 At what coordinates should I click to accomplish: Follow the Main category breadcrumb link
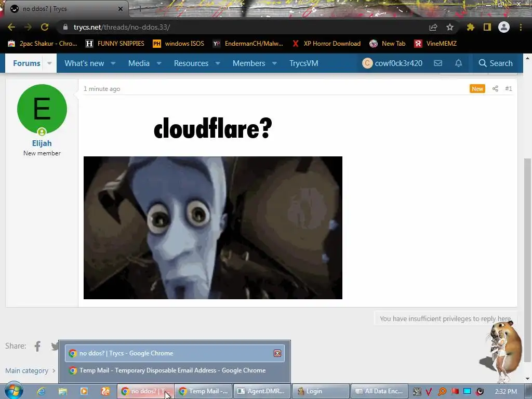click(27, 370)
